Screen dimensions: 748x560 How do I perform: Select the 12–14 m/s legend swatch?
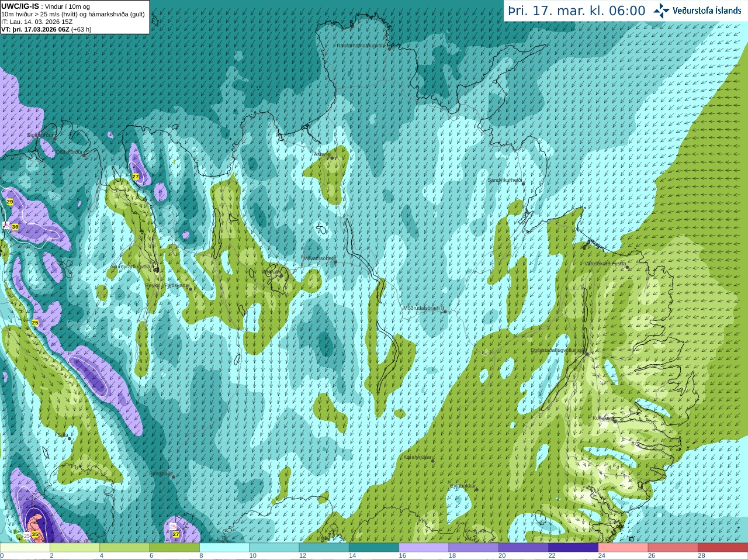[324, 548]
